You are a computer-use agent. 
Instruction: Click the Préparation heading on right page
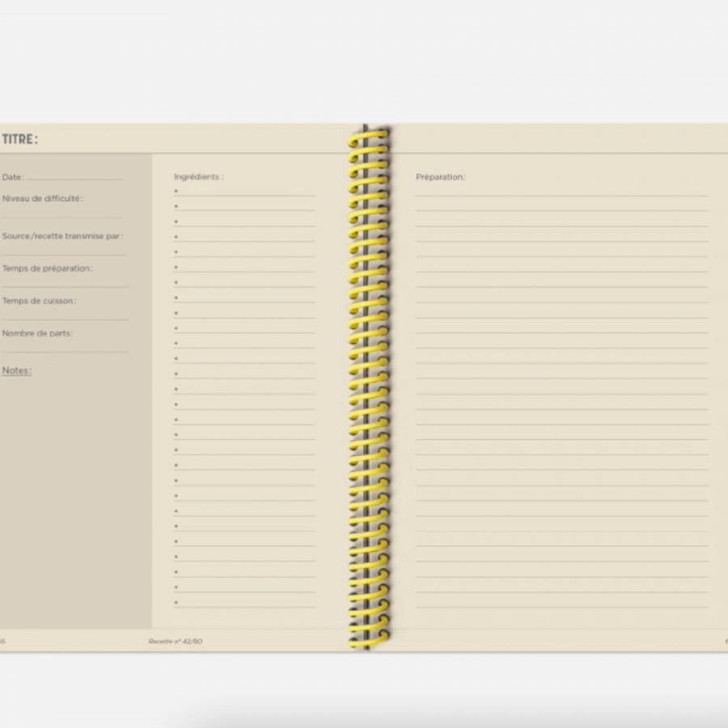tap(440, 177)
